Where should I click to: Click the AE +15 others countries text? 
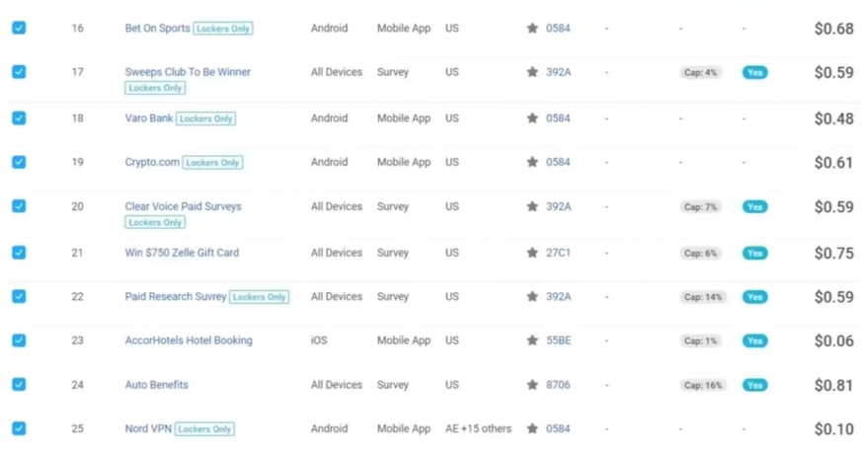click(478, 429)
